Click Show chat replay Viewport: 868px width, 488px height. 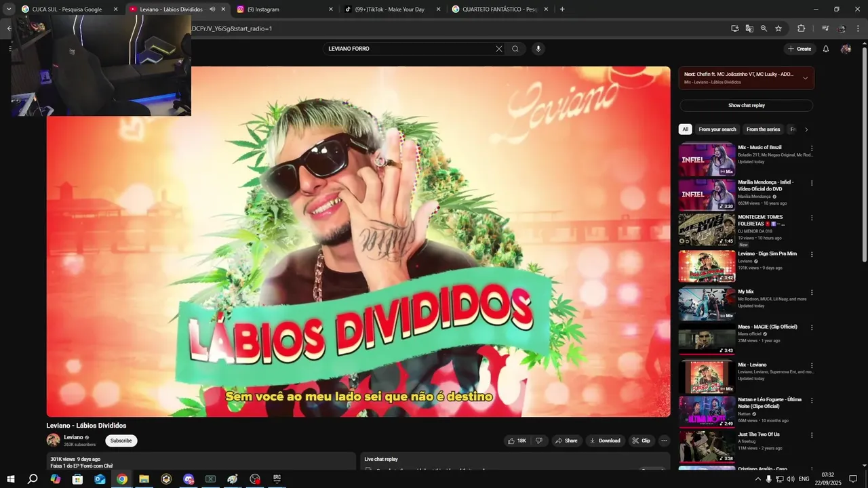tap(747, 106)
